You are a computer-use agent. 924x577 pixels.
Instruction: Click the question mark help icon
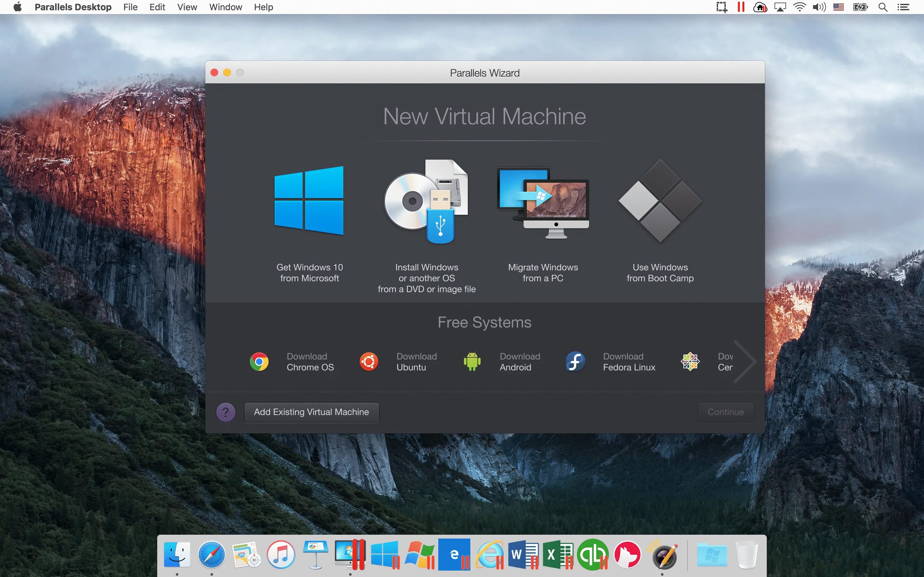pos(225,412)
